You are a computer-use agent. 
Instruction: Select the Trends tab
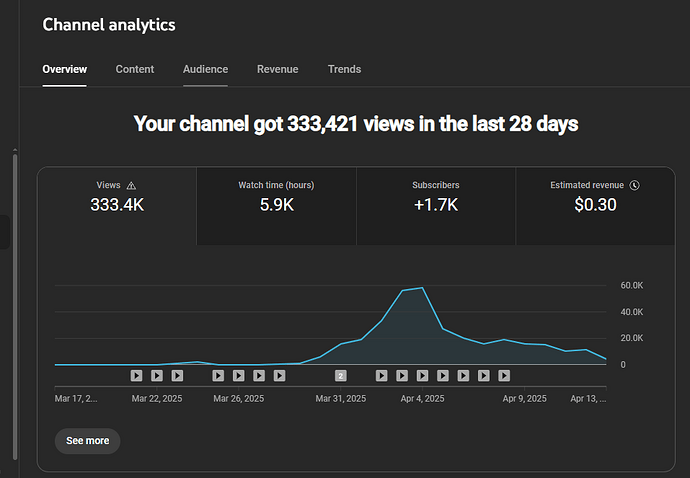(344, 69)
